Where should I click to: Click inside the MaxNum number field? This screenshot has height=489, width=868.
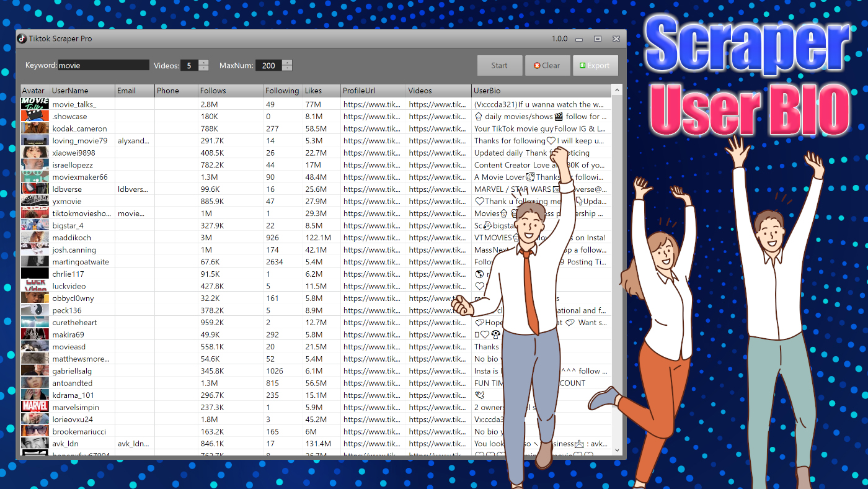point(268,65)
